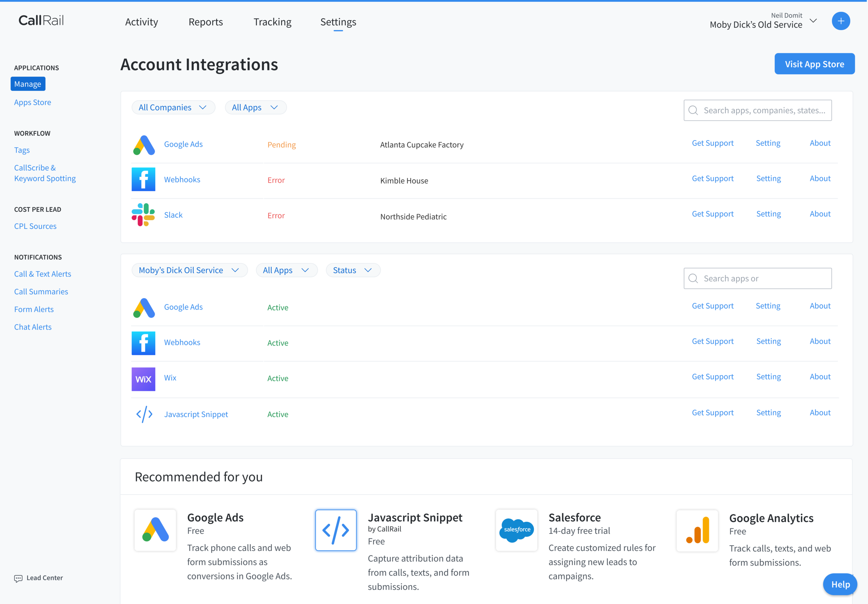Click Facebook icon in Active Webhooks row

coord(143,343)
